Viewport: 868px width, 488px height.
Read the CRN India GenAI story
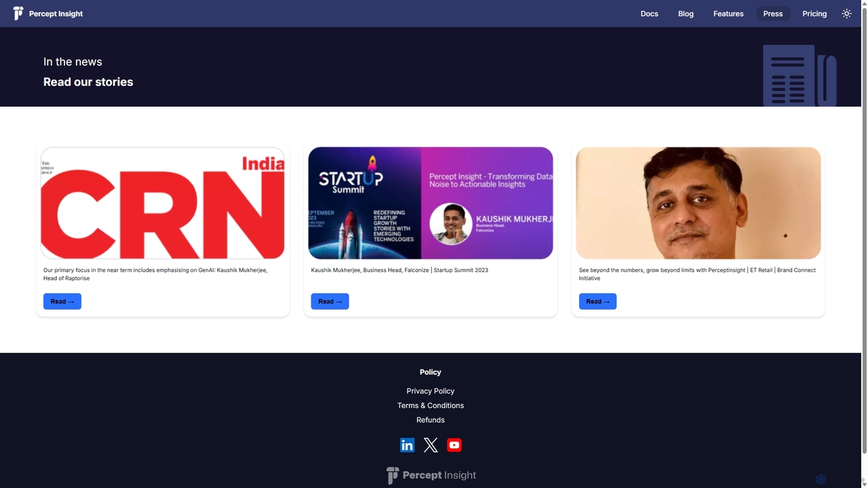tap(62, 302)
